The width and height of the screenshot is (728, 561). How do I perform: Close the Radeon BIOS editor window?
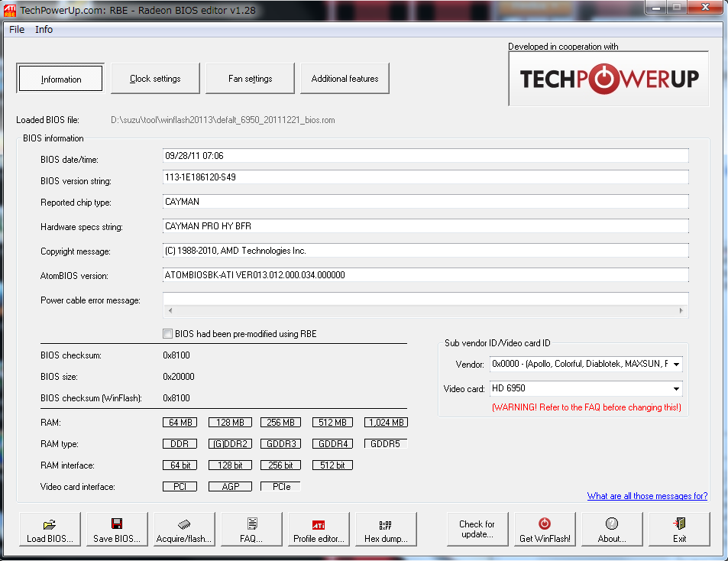[705, 8]
